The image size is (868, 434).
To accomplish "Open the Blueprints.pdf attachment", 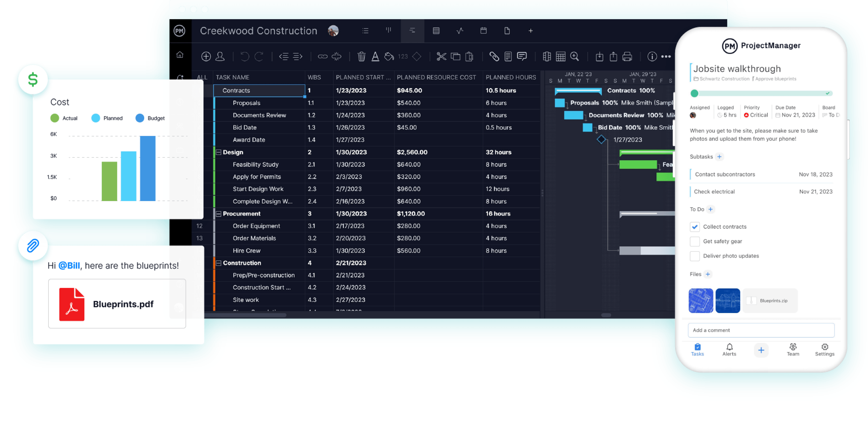I will 117,303.
